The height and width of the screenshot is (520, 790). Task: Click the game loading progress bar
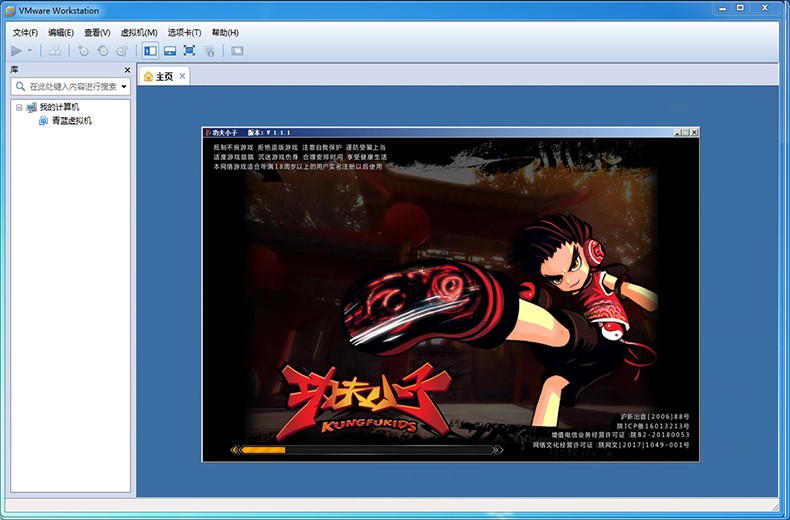coord(366,449)
